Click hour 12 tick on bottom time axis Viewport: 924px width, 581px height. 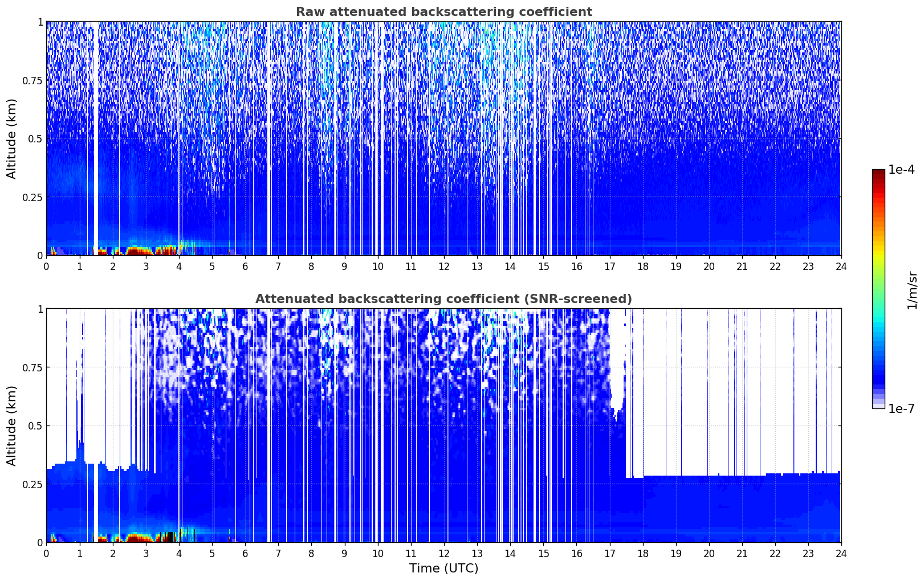click(x=444, y=553)
